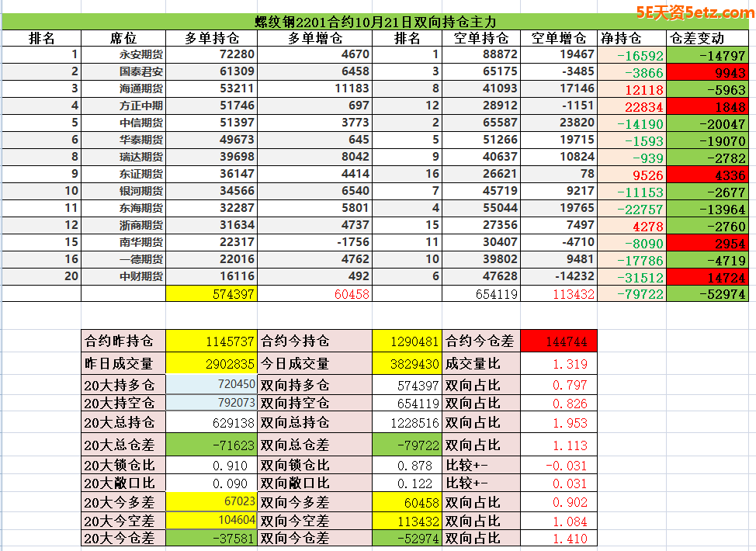756x551 pixels.
Task: Click ratio value 1.410
Action: [x=559, y=538]
